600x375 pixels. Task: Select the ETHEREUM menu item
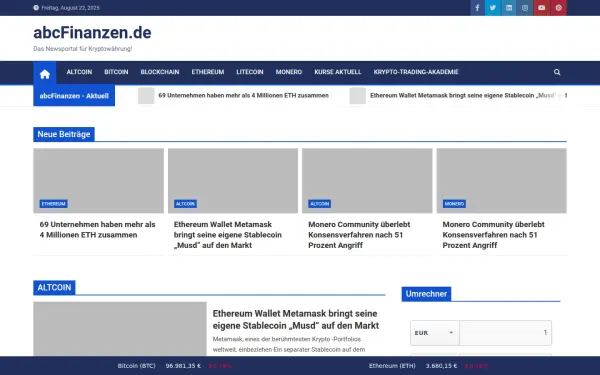pos(208,72)
